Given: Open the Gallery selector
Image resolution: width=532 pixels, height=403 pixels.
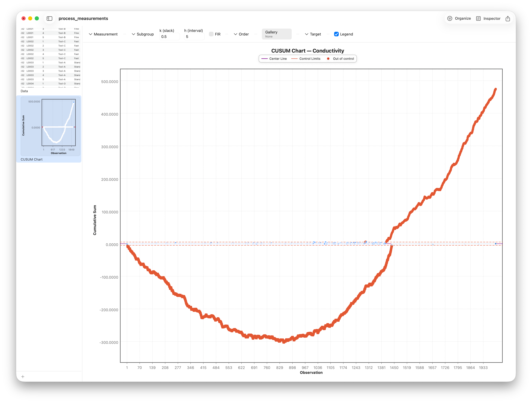Looking at the screenshot, I should [x=277, y=34].
